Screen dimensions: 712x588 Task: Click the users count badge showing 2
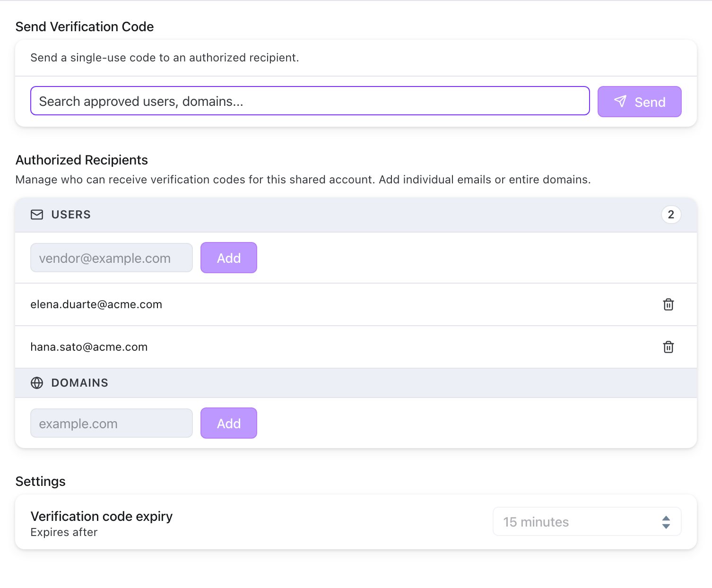pyautogui.click(x=671, y=215)
